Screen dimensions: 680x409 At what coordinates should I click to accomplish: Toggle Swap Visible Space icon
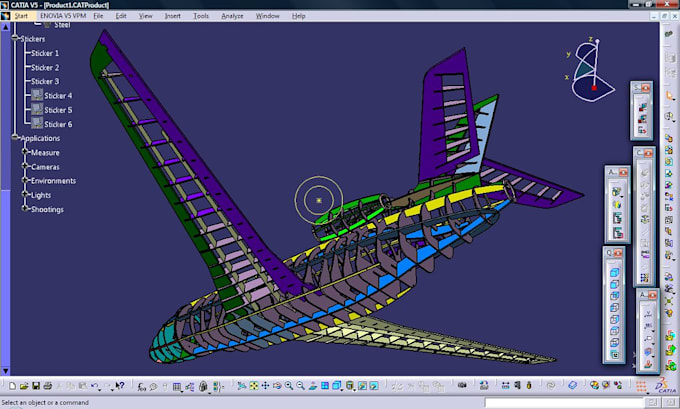tap(373, 386)
